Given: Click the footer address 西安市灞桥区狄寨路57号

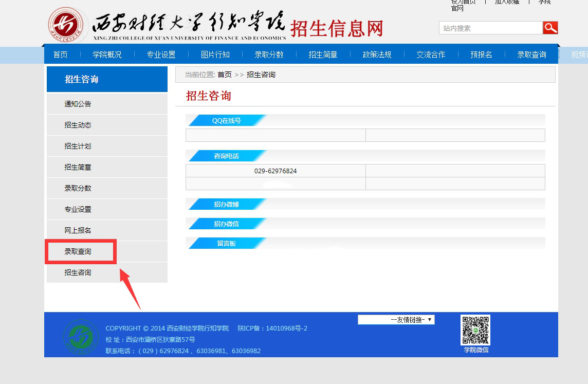Looking at the screenshot, I should tap(160, 339).
